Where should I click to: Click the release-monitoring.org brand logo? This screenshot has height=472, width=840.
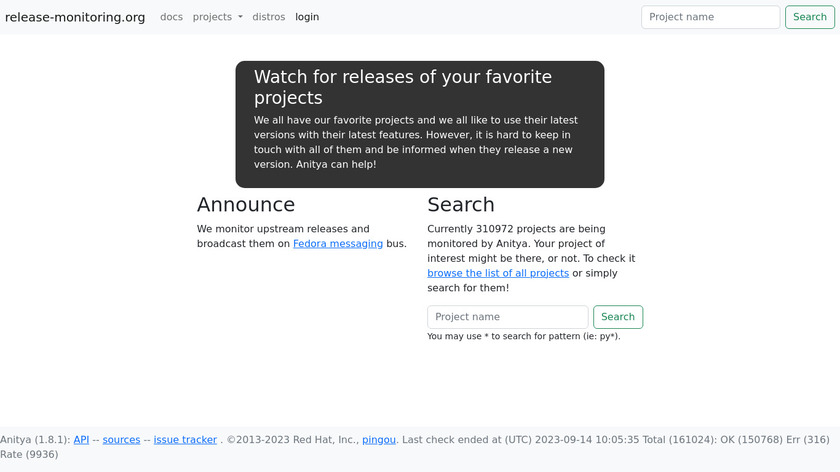pyautogui.click(x=75, y=17)
